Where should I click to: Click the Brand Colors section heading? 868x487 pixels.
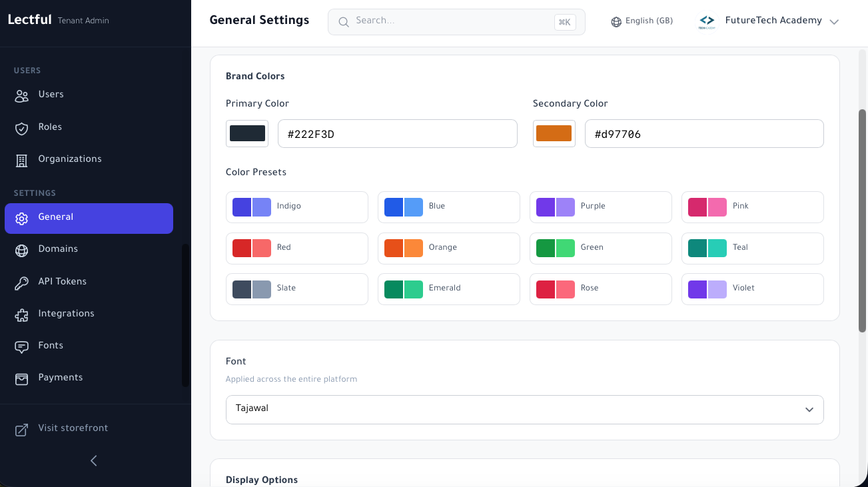coord(255,76)
